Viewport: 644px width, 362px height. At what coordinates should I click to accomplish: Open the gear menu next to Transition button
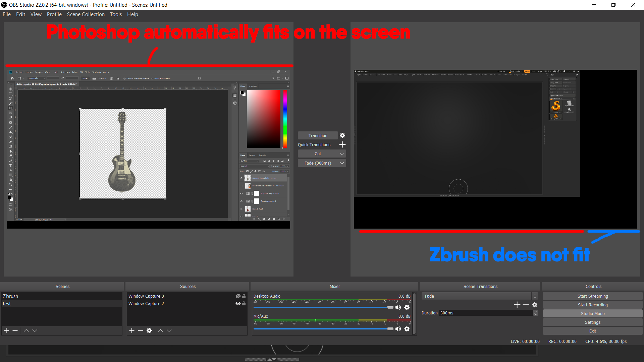(x=342, y=135)
